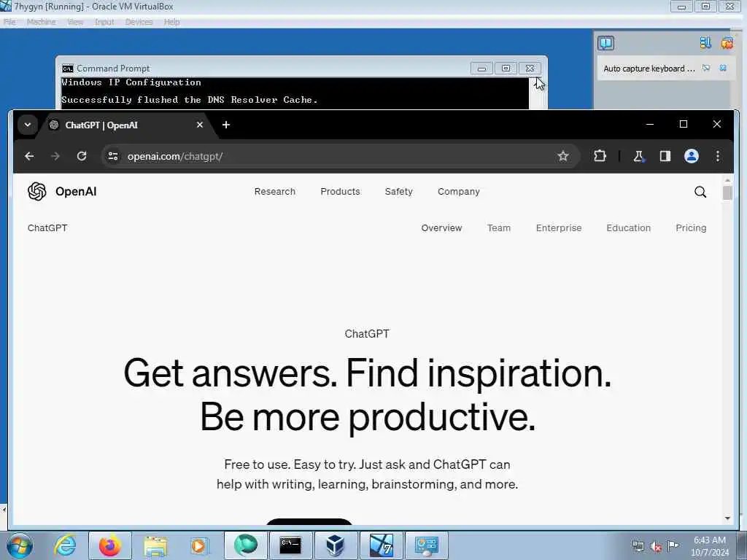
Task: Open VirtualBox Devices menu
Action: [139, 22]
